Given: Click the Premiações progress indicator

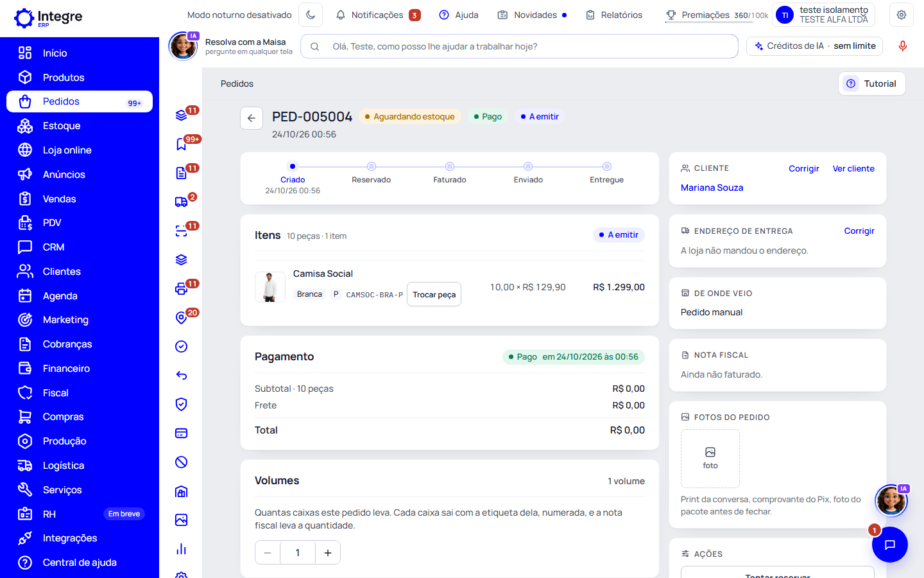Looking at the screenshot, I should (717, 15).
